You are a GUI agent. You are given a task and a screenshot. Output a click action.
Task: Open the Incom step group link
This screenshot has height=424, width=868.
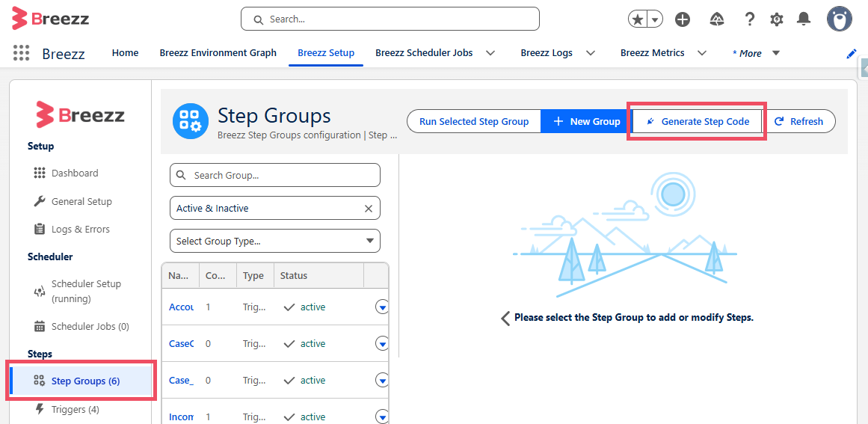(x=181, y=417)
